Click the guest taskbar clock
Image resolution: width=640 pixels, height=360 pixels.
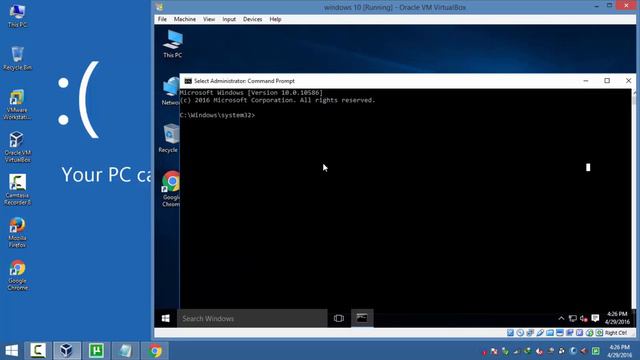[617, 318]
